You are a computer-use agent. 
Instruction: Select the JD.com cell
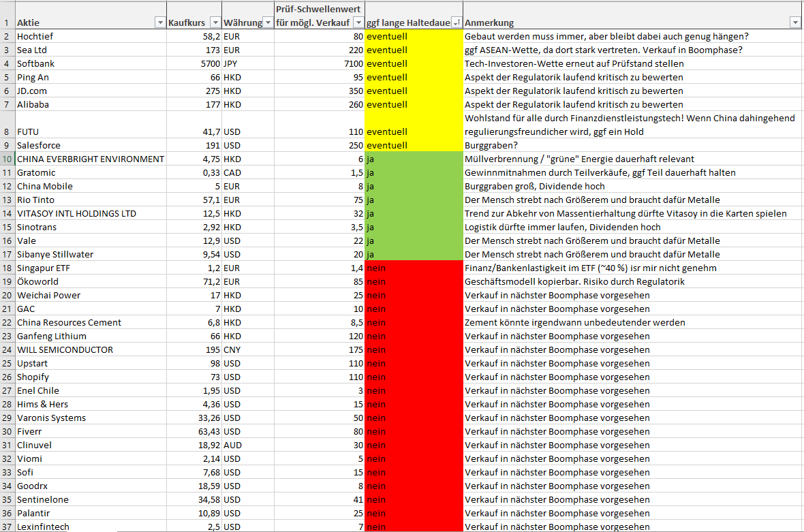(x=91, y=91)
